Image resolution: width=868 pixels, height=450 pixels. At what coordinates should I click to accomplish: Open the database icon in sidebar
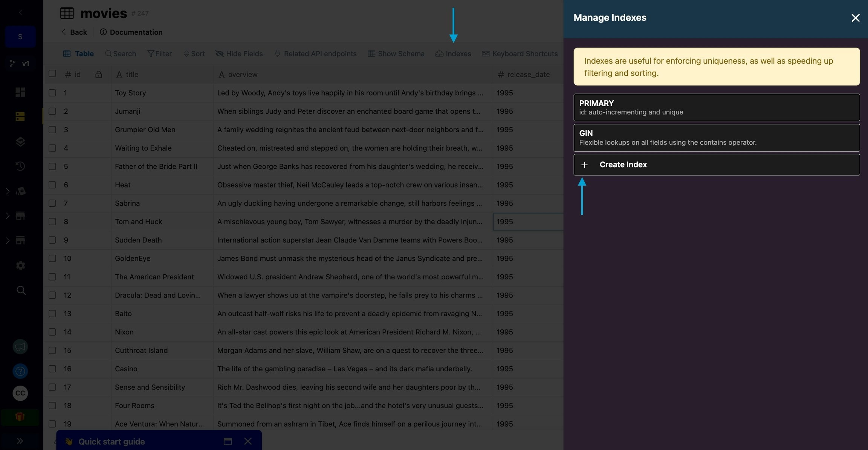click(x=20, y=117)
